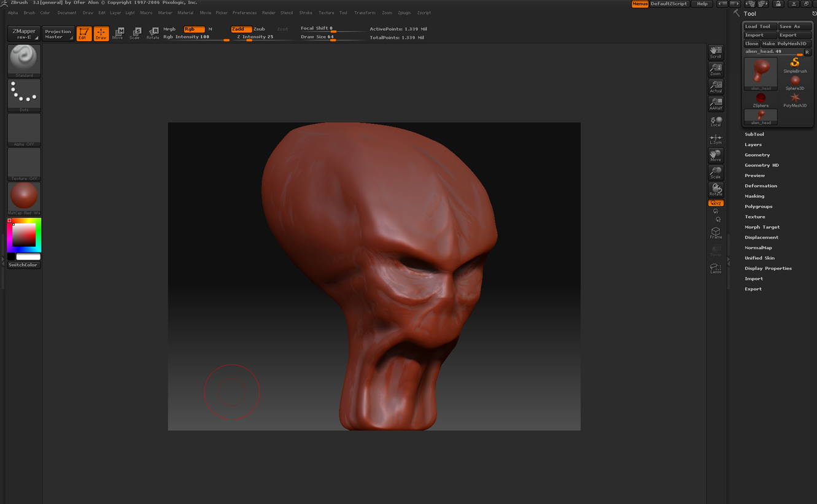Select the ZSphere tool
The image size is (817, 504).
tap(760, 99)
